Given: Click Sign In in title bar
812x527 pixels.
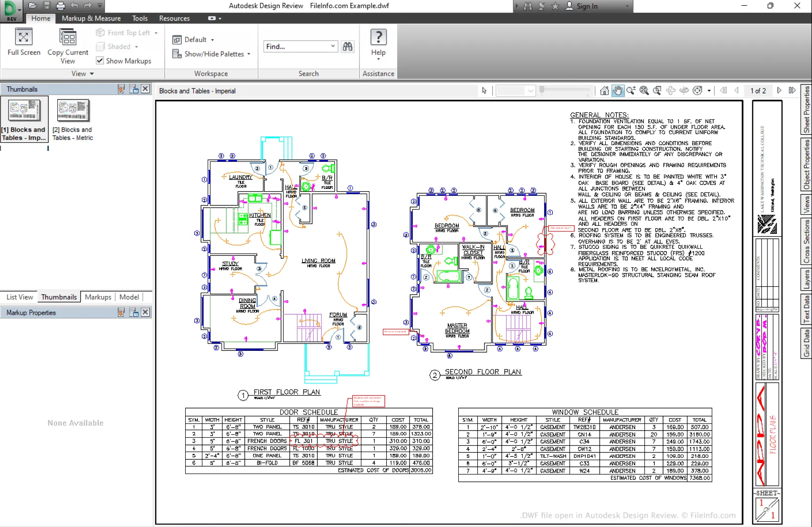Looking at the screenshot, I should tap(582, 6).
